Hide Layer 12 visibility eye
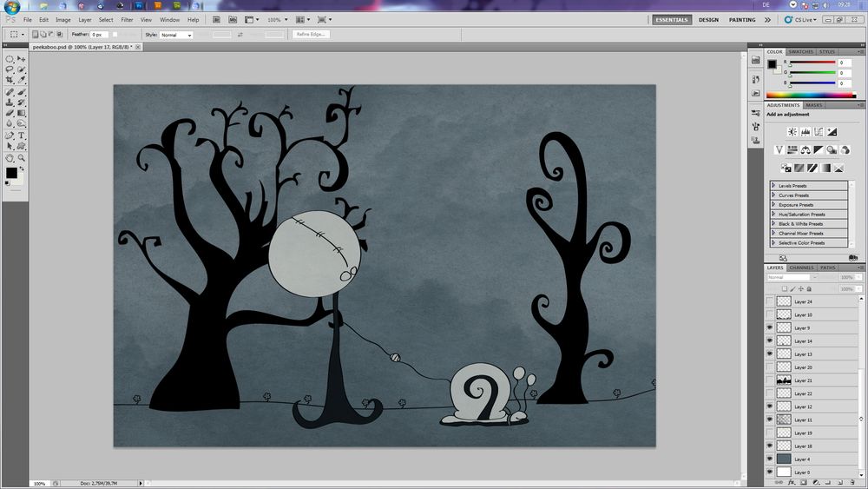The width and height of the screenshot is (868, 489). pyautogui.click(x=769, y=406)
